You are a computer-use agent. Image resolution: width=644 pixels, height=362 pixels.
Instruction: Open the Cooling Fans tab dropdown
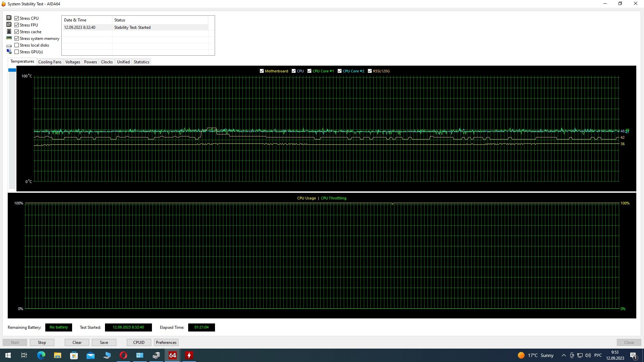pyautogui.click(x=50, y=62)
